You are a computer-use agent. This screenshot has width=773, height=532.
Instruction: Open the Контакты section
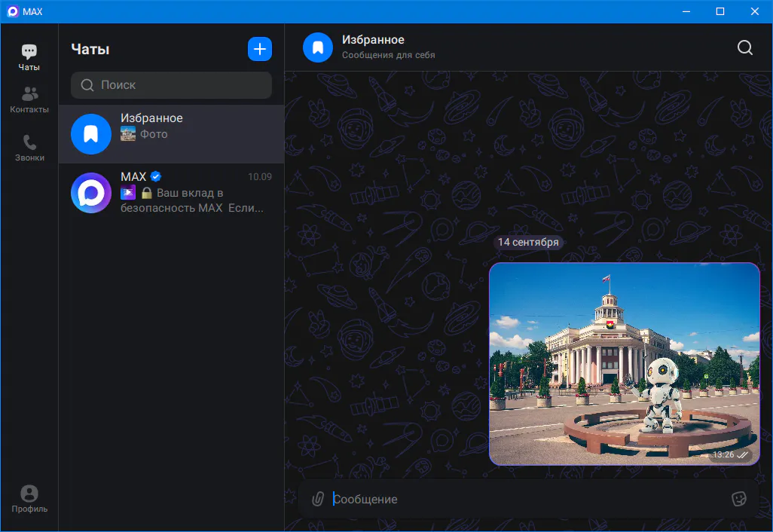pyautogui.click(x=29, y=100)
